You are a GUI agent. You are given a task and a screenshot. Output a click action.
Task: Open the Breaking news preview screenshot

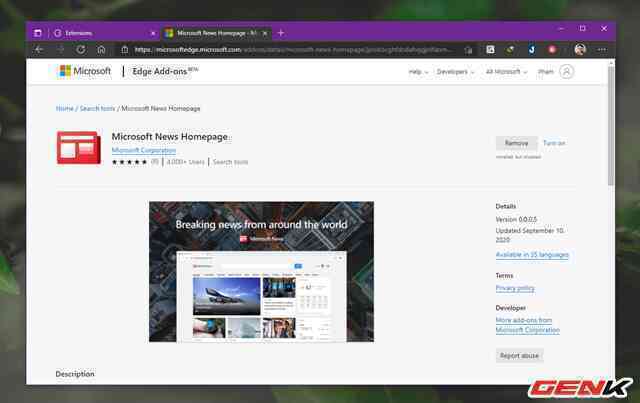point(261,272)
